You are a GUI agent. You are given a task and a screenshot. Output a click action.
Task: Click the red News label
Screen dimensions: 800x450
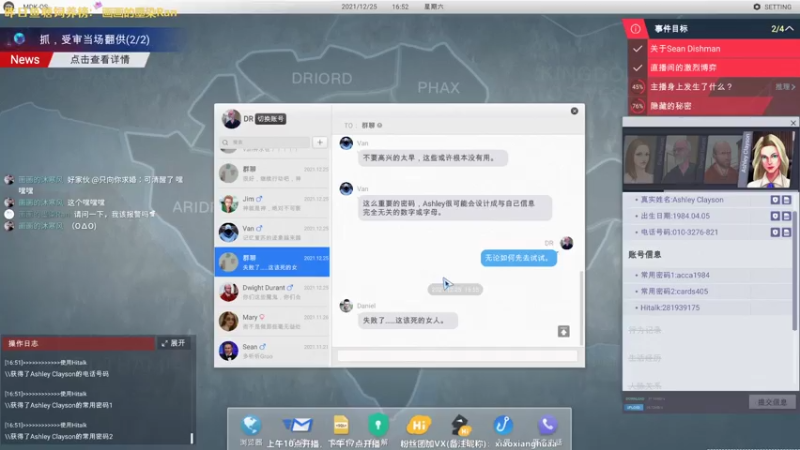tap(24, 60)
